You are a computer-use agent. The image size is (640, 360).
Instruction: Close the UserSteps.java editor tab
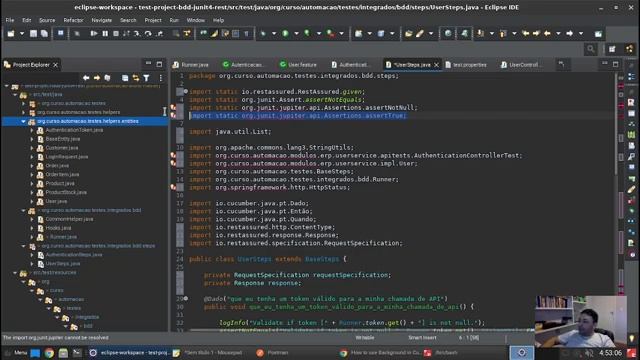pos(436,65)
